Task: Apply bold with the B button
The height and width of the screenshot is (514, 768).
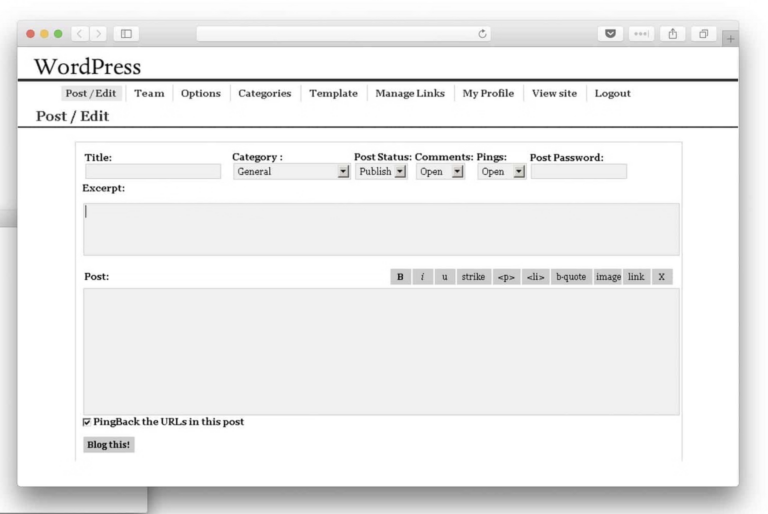Action: coord(400,277)
